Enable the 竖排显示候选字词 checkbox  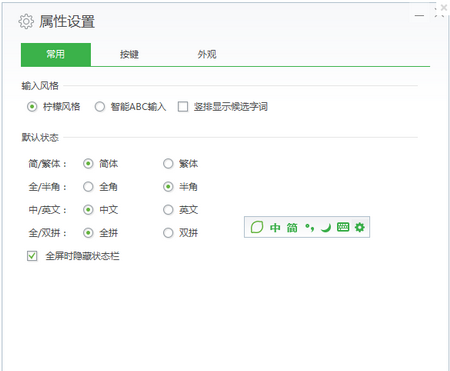(183, 107)
